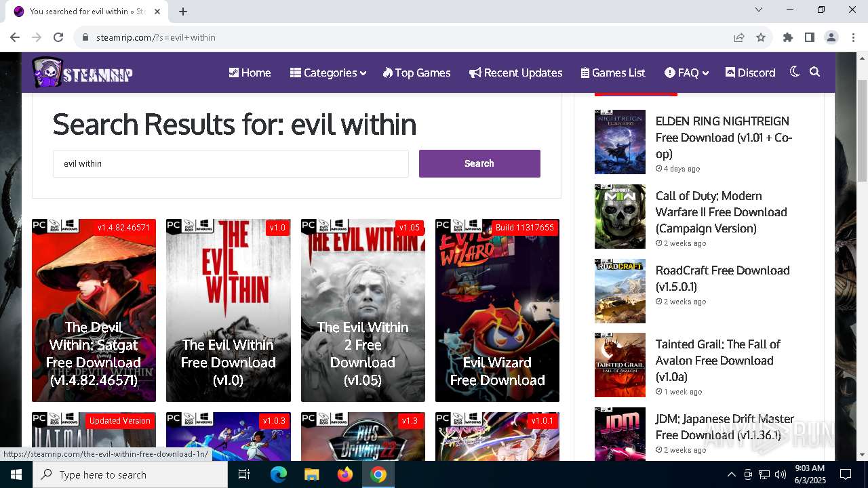The image size is (868, 488).
Task: Click the address bar URL
Action: pyautogui.click(x=156, y=37)
